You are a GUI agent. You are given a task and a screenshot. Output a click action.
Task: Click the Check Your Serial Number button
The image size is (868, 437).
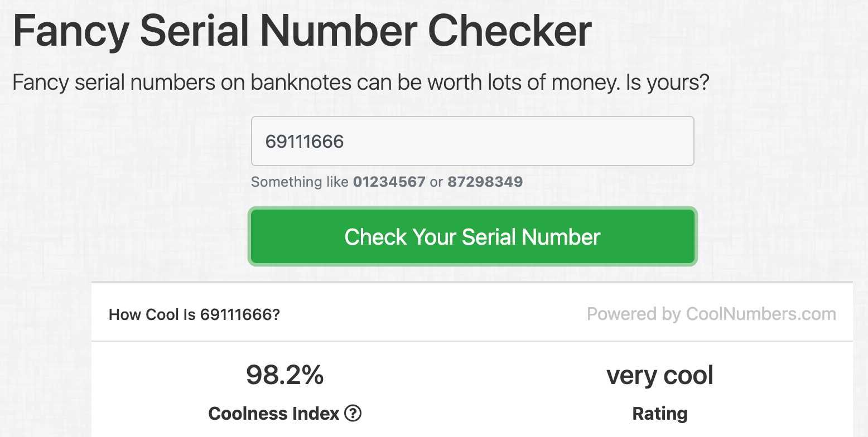coord(472,236)
